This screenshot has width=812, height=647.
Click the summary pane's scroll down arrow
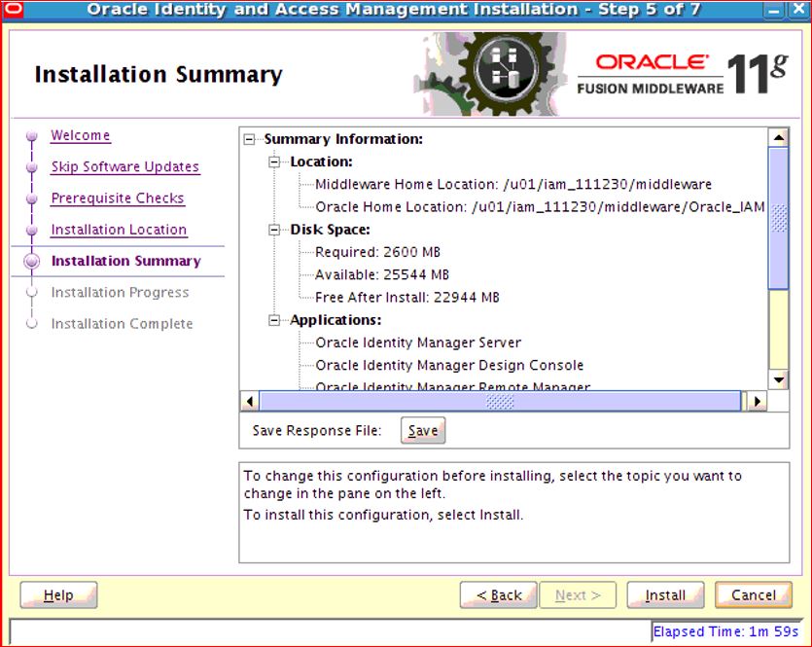tap(778, 379)
